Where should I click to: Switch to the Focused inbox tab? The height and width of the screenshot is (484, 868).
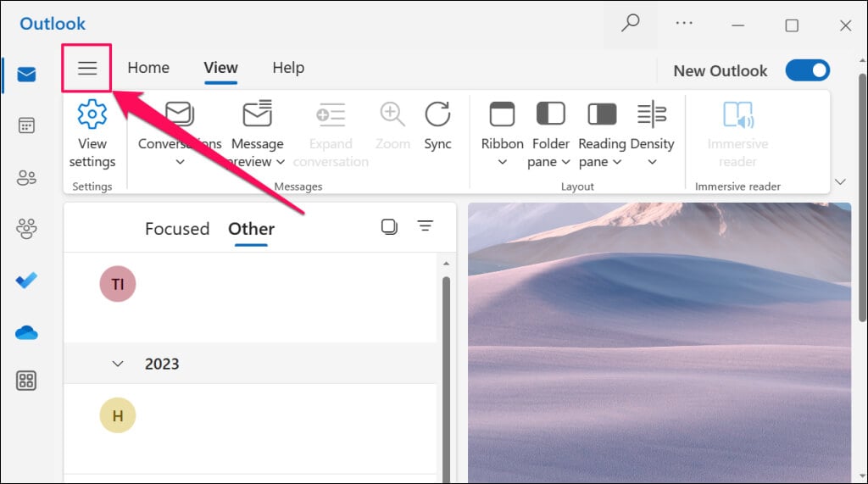point(177,229)
